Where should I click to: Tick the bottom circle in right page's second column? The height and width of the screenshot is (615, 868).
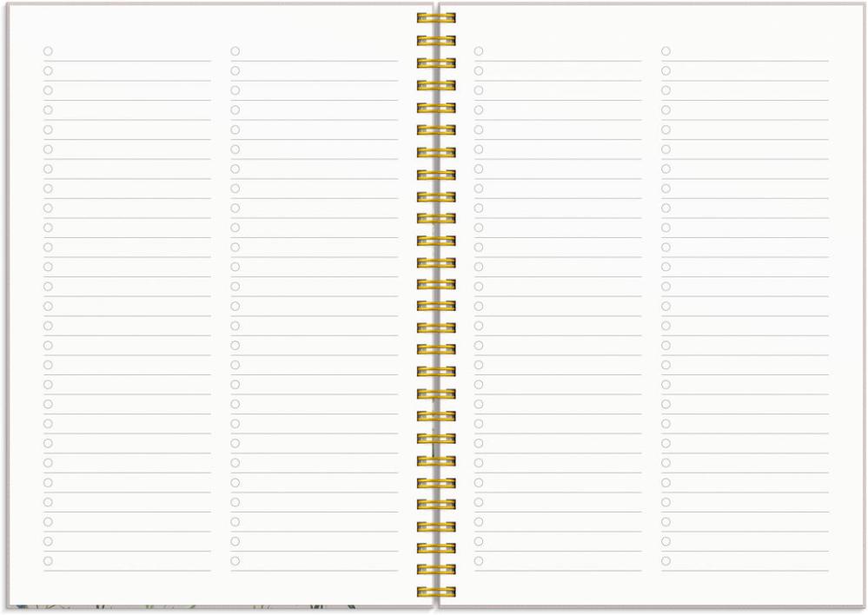click(x=666, y=561)
